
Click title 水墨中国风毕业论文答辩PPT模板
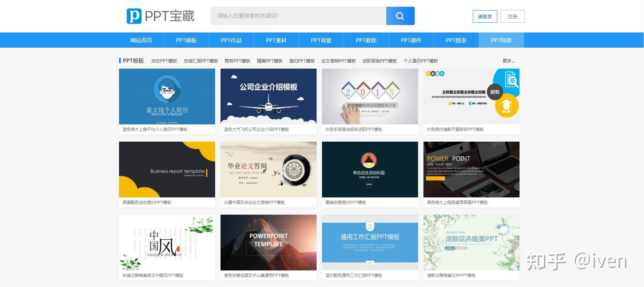point(254,202)
